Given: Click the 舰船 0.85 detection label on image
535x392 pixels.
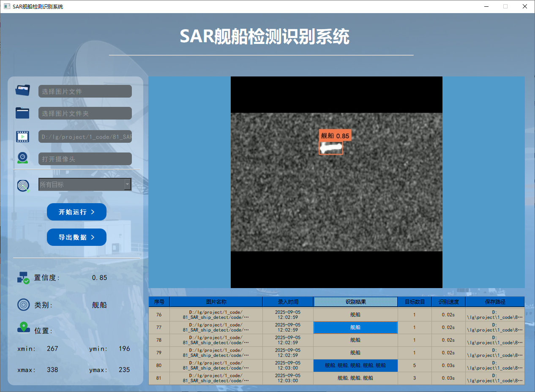Looking at the screenshot, I should point(335,136).
